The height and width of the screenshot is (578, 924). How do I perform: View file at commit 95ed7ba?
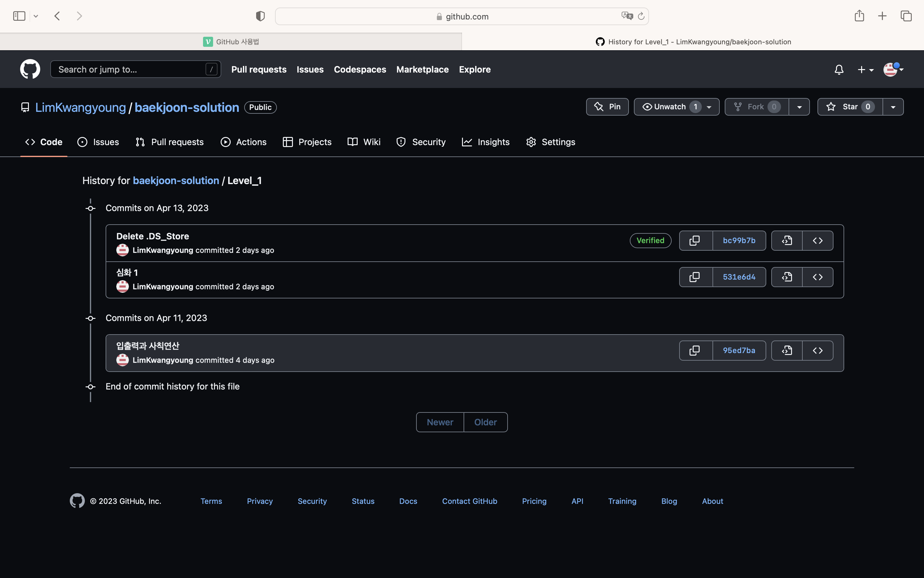(x=786, y=351)
